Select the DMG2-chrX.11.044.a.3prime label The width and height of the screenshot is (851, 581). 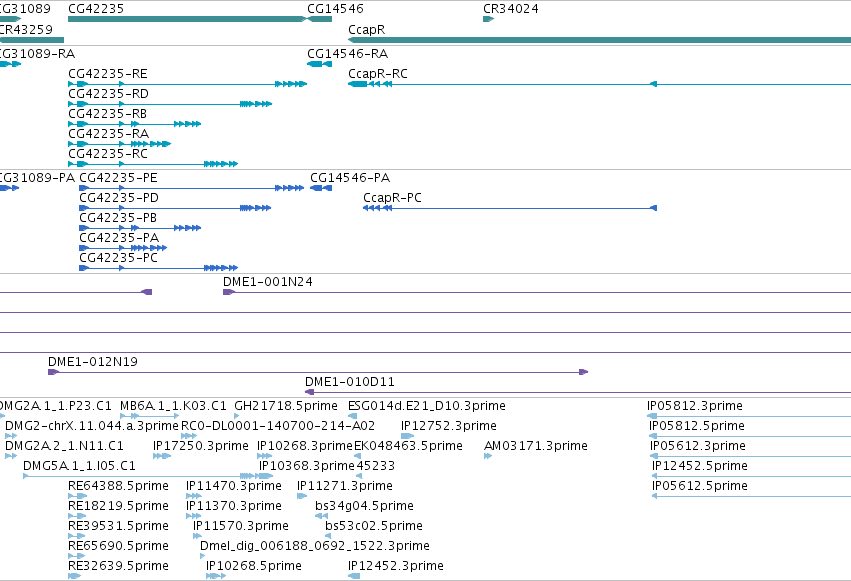[x=92, y=426]
